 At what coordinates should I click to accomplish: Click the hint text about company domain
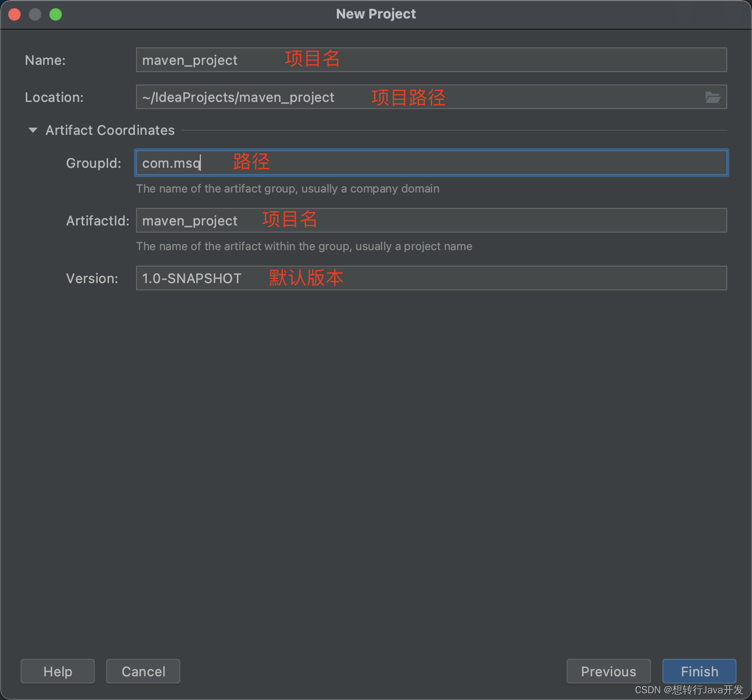(288, 189)
